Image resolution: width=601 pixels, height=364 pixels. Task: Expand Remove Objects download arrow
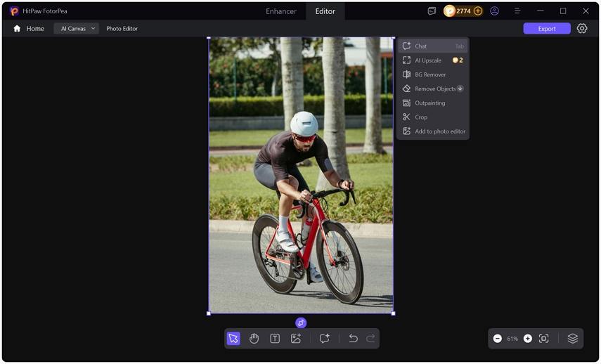[460, 89]
